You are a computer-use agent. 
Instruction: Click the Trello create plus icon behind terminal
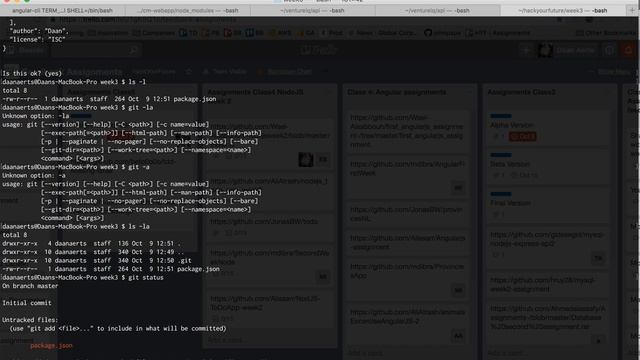tap(526, 50)
